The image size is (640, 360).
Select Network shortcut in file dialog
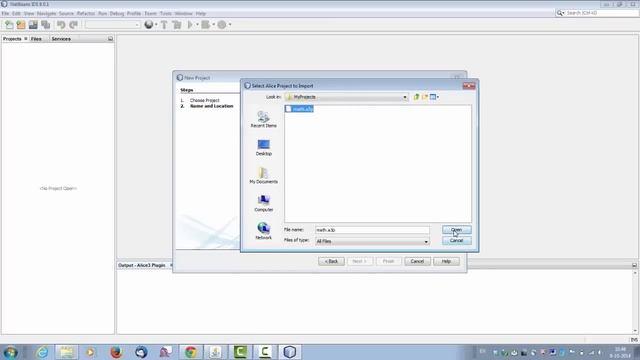pyautogui.click(x=263, y=231)
